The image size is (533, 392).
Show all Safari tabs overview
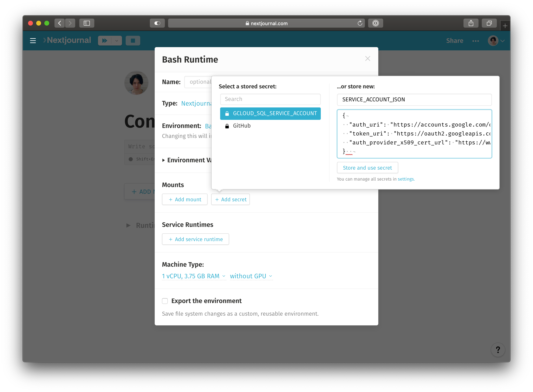coord(489,23)
